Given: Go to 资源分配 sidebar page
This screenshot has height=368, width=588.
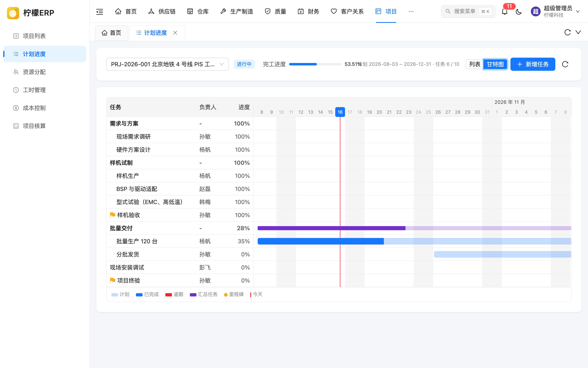Looking at the screenshot, I should coord(45,72).
